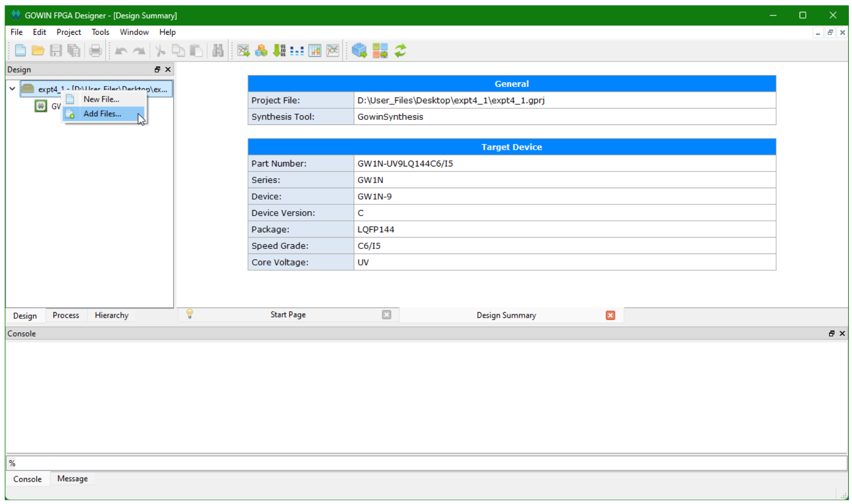The height and width of the screenshot is (504, 852).
Task: Switch to the Message tab
Action: 73,479
